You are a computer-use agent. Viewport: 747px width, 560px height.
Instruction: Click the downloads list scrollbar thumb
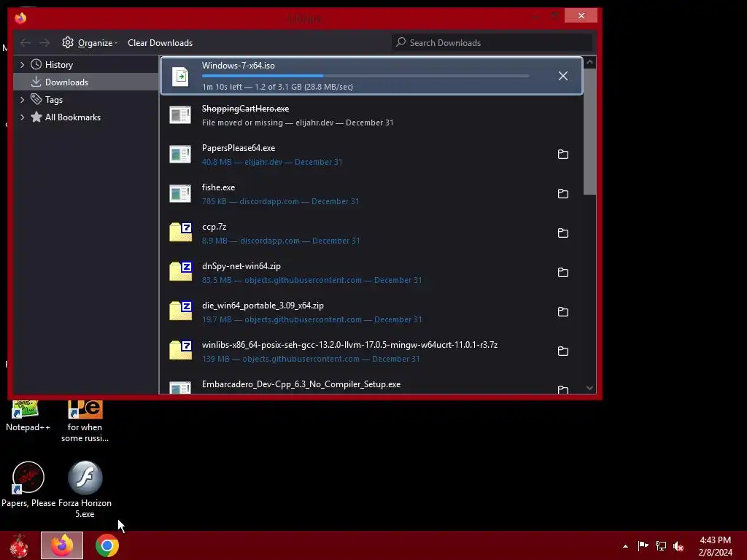pos(589,131)
